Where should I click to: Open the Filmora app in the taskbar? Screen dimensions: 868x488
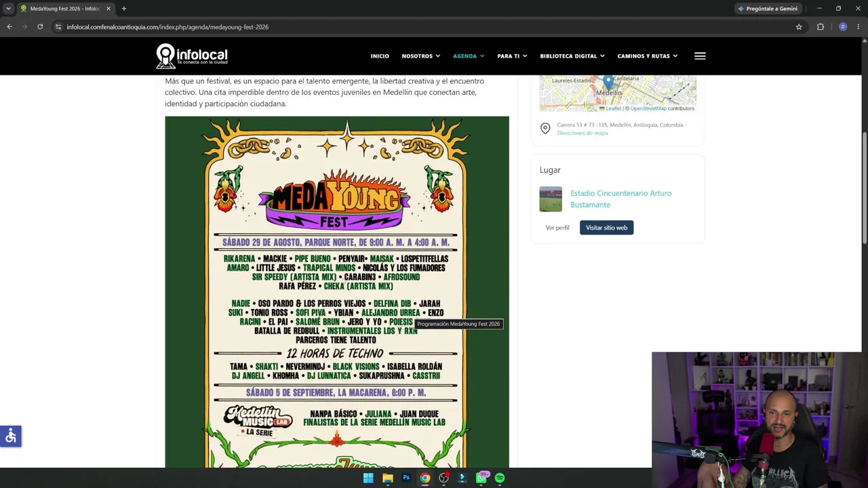pos(462,478)
